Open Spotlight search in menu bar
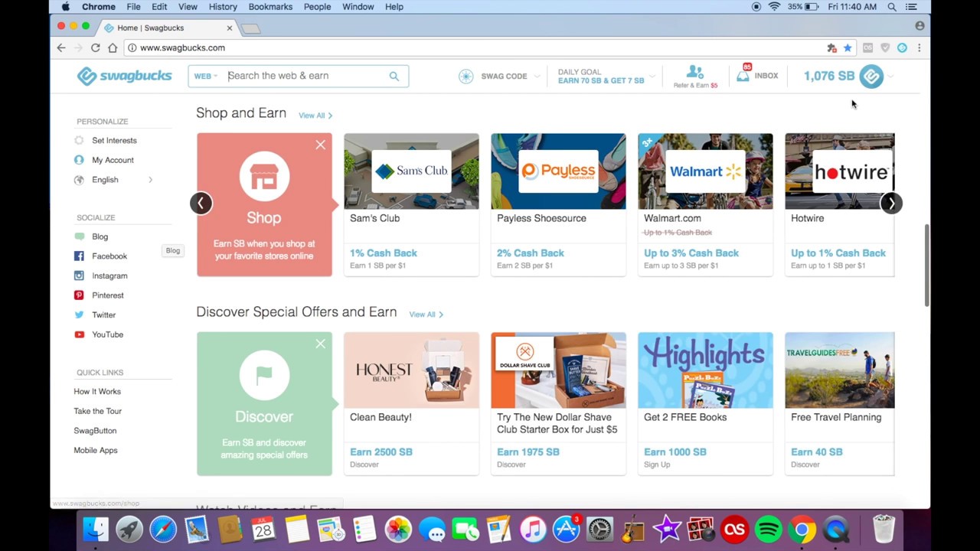 (892, 7)
